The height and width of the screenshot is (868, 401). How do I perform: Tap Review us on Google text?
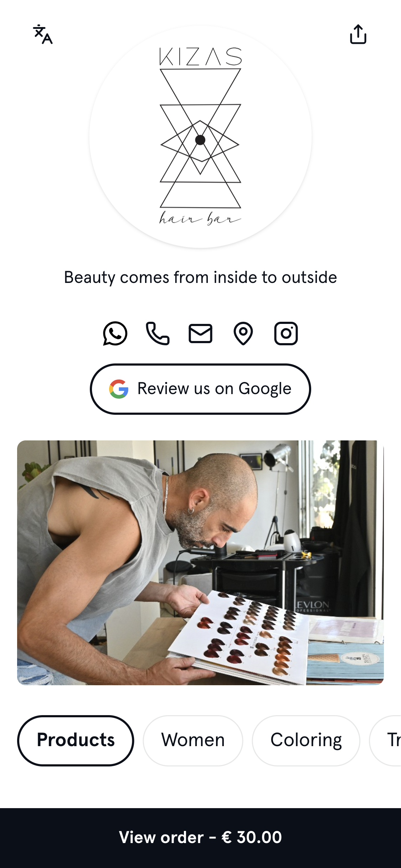[214, 389]
